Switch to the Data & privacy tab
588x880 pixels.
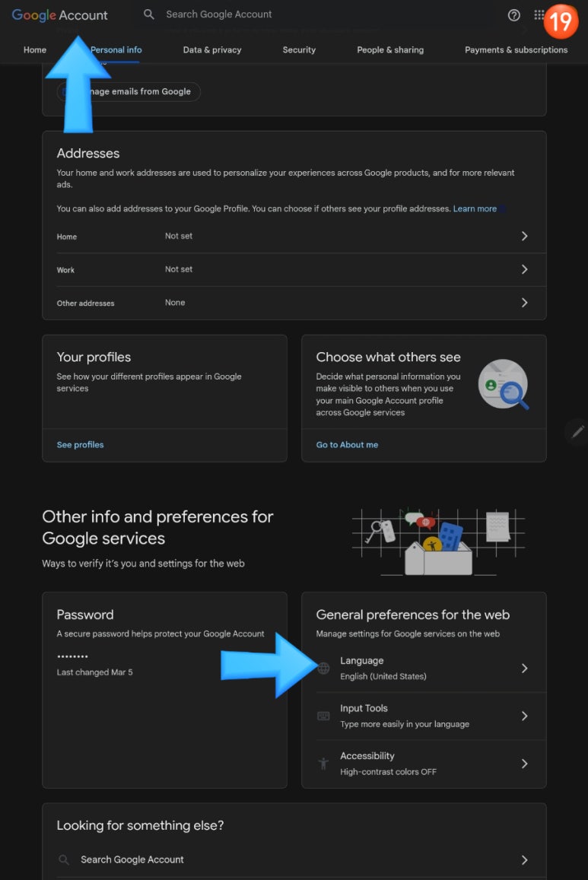tap(212, 50)
